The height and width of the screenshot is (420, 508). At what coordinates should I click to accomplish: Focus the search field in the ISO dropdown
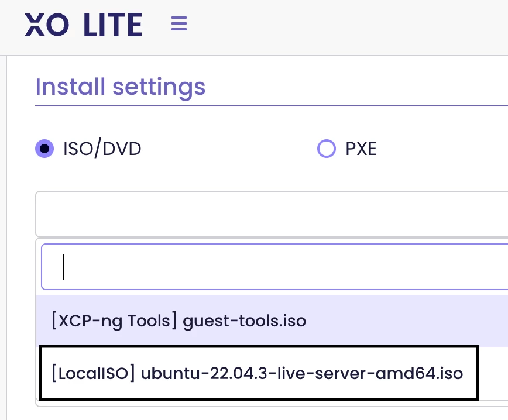tap(274, 267)
